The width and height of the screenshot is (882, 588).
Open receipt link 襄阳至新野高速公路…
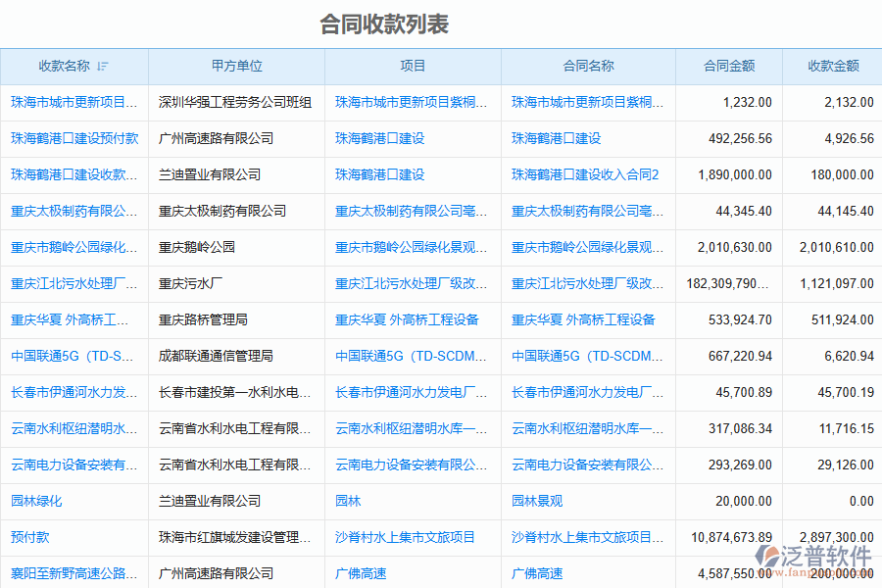[73, 574]
